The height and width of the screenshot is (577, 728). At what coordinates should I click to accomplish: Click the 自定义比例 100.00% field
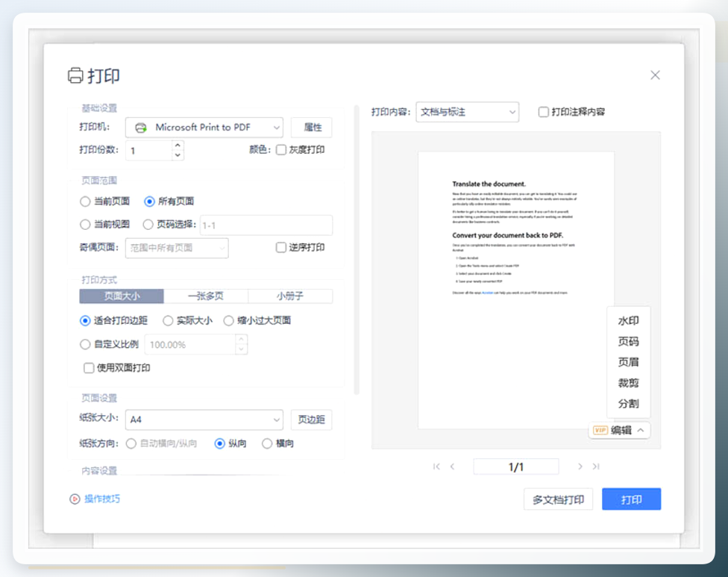(190, 344)
